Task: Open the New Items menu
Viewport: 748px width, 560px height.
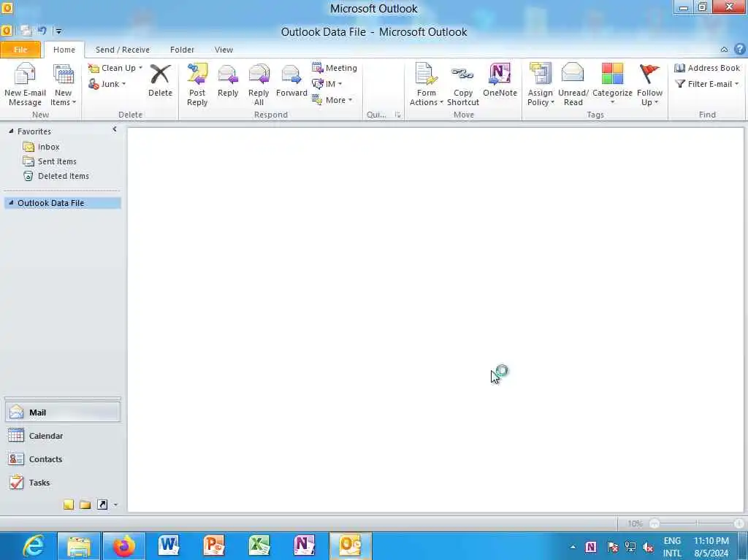Action: (x=63, y=85)
